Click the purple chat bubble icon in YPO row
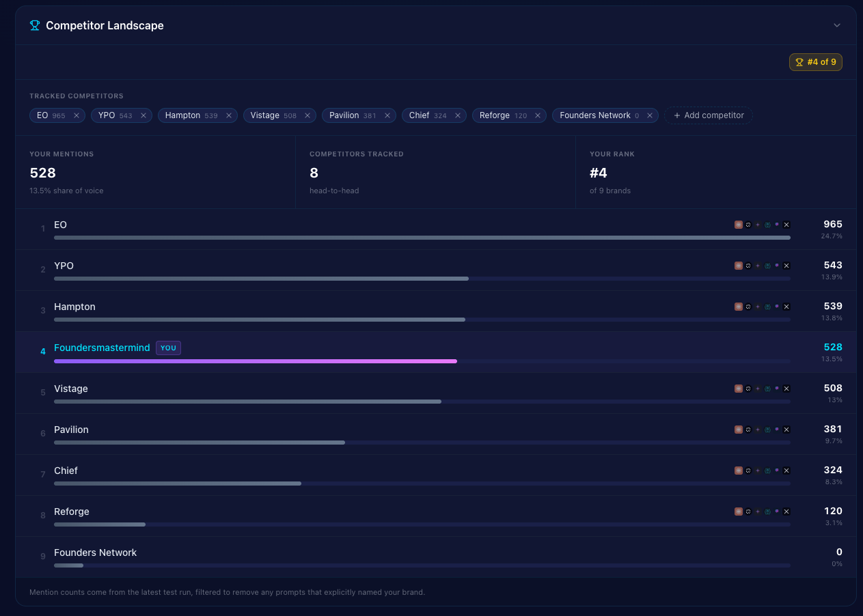This screenshot has width=863, height=616. pyautogui.click(x=777, y=265)
